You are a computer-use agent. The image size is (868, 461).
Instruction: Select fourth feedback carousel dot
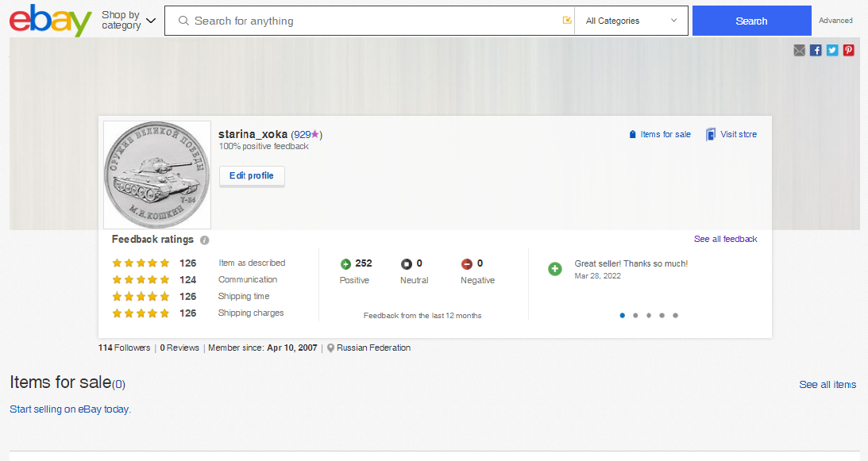click(662, 316)
